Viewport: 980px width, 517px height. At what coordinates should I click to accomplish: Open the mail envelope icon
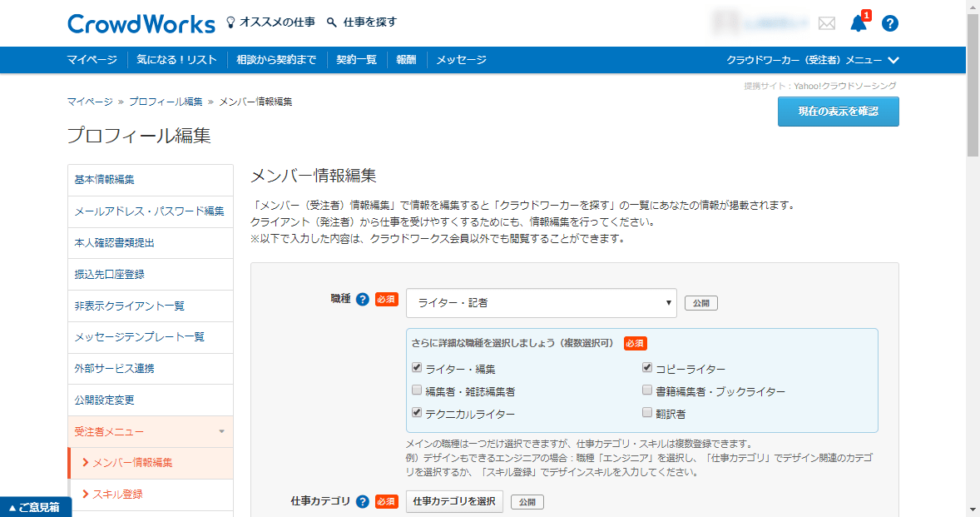tap(826, 23)
